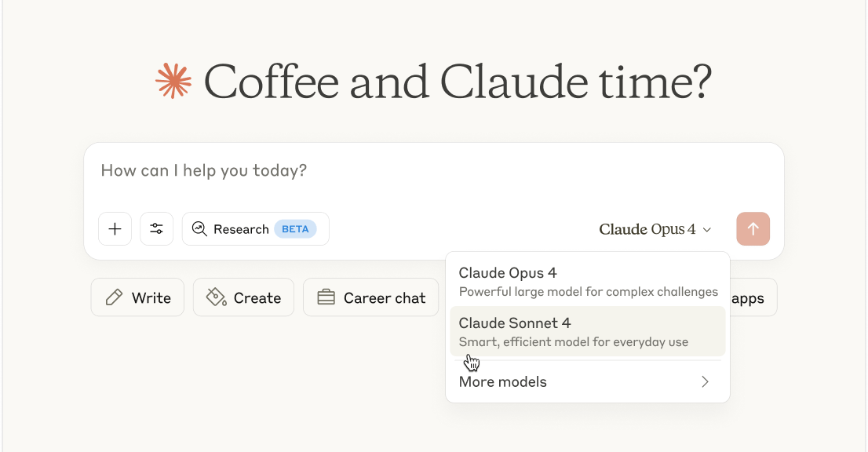Click the paint icon on Create
This screenshot has width=868, height=452.
point(216,297)
